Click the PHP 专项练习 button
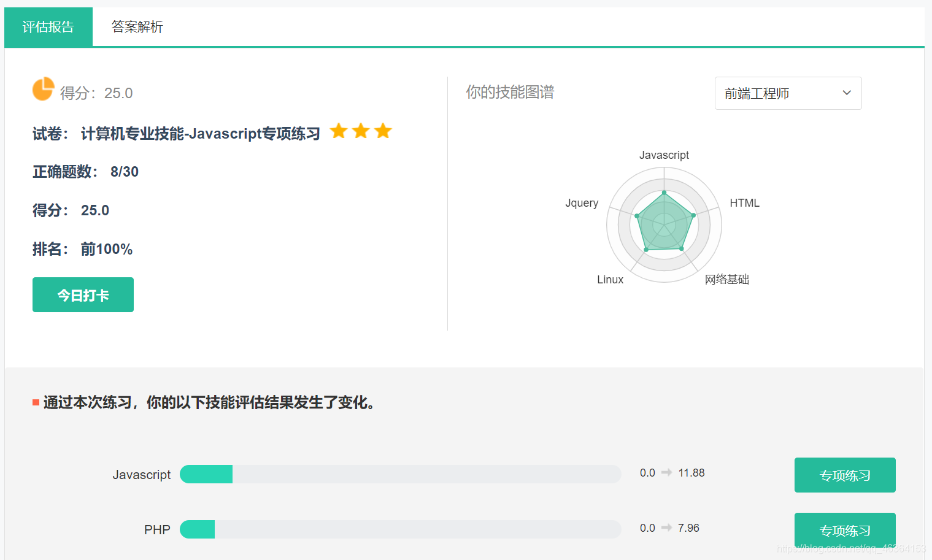 (845, 530)
